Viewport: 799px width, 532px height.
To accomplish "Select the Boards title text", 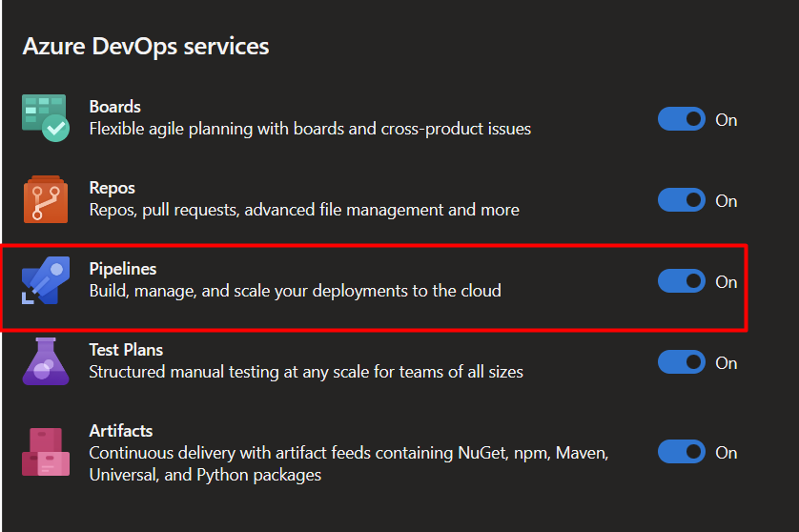I will pos(114,107).
